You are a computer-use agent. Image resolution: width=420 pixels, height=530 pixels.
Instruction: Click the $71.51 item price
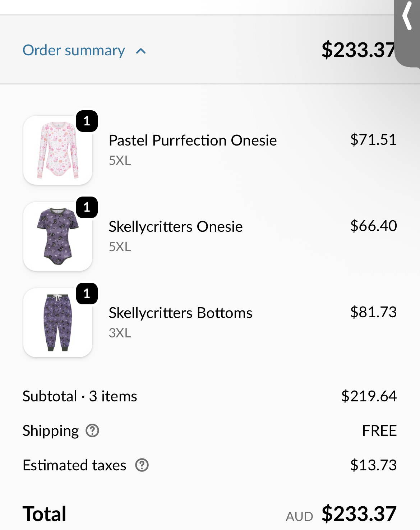tap(373, 139)
